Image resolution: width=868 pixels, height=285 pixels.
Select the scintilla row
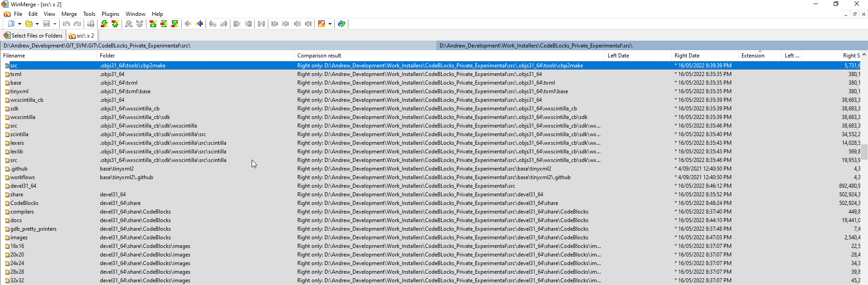pyautogui.click(x=431, y=134)
